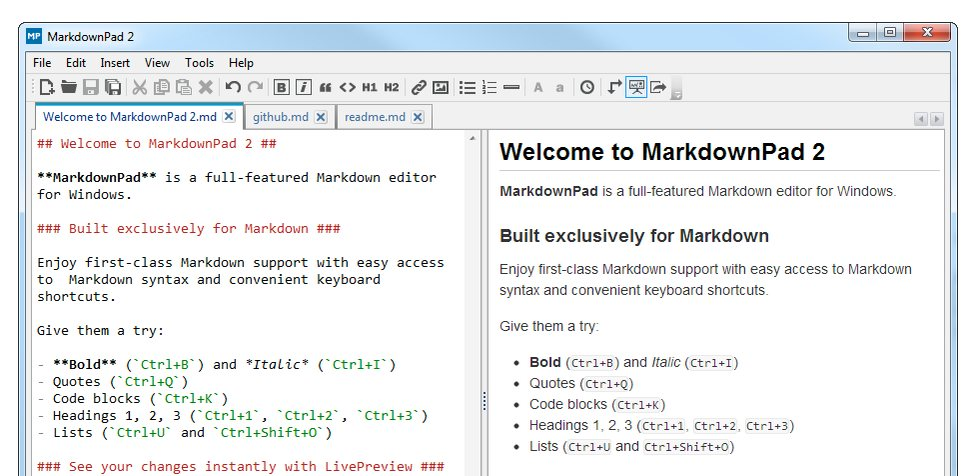Open the Tools menu
Screen dimensions: 980x476
[199, 62]
